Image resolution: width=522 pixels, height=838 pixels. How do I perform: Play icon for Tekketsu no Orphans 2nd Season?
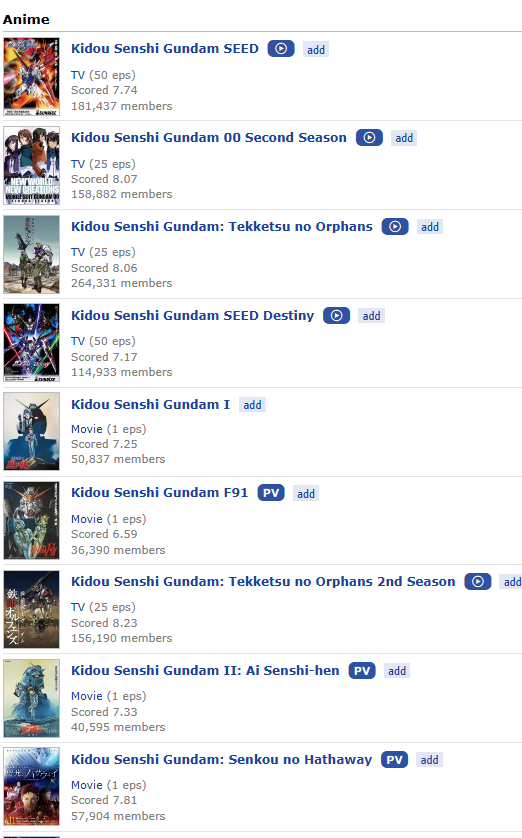tap(478, 581)
